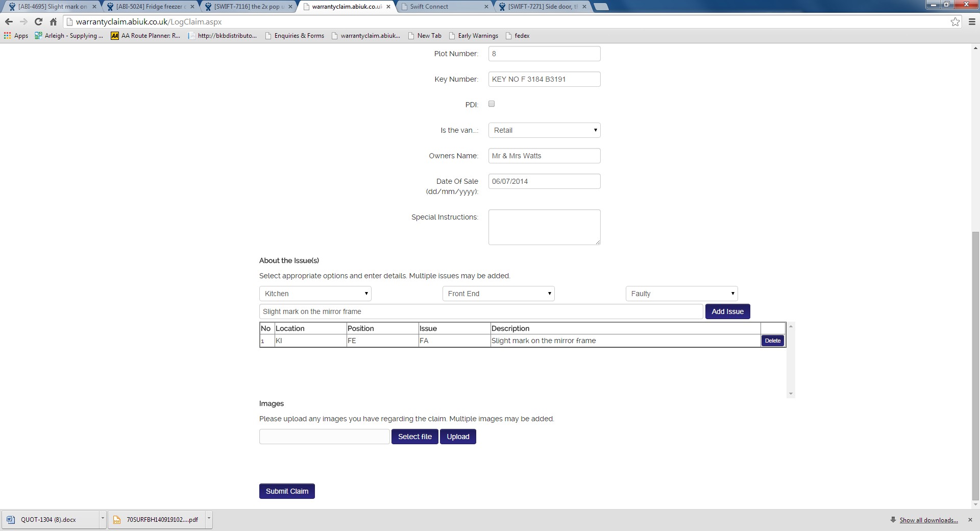Switch to the Swift Connect tab
980x531 pixels.
coord(442,7)
